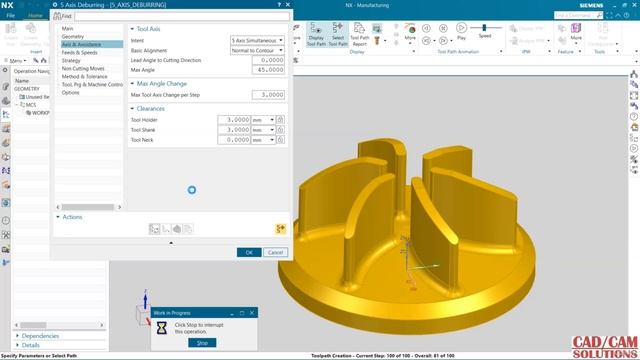Click the top resource bar icon on left
Screen dimensions: 640x360
(x=5, y=70)
